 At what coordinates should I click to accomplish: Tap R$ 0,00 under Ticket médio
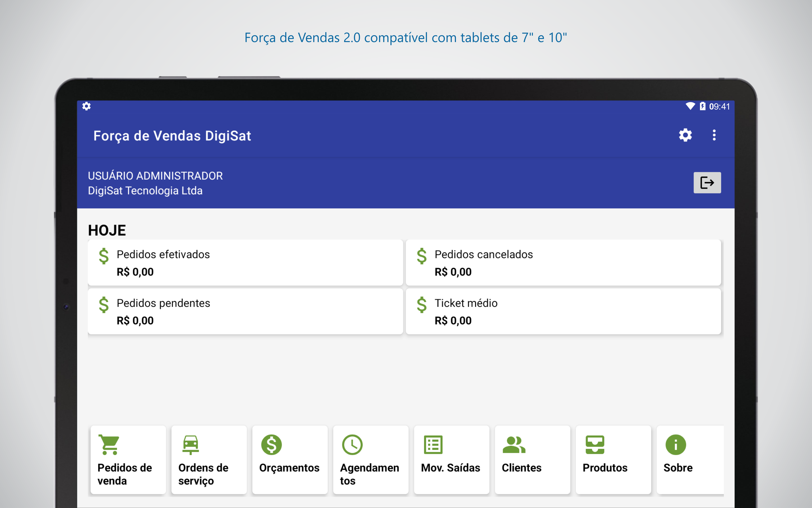453,320
